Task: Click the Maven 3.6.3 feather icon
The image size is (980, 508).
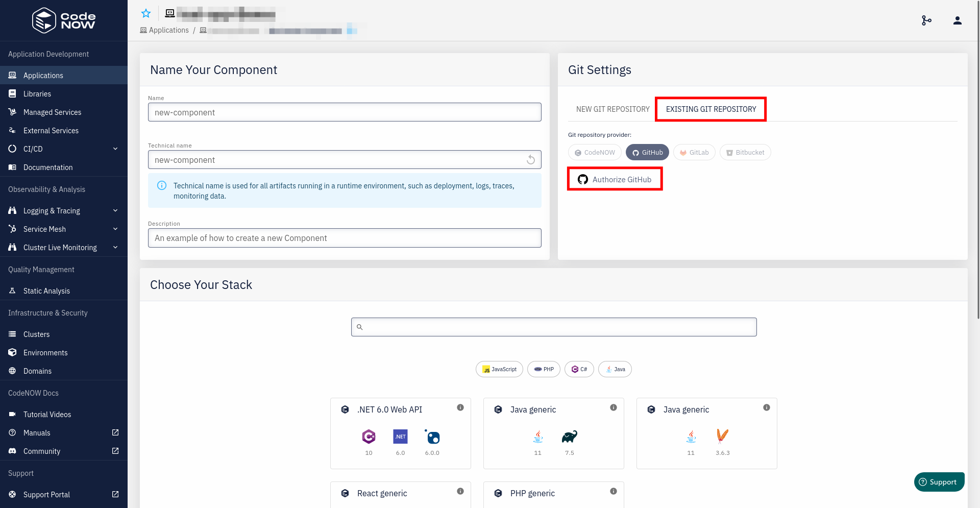Action: click(x=722, y=436)
